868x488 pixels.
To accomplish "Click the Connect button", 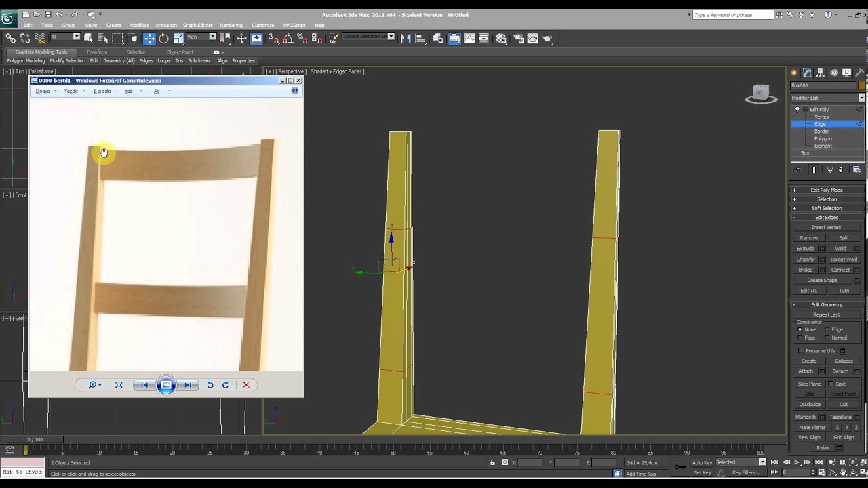I will coord(840,270).
